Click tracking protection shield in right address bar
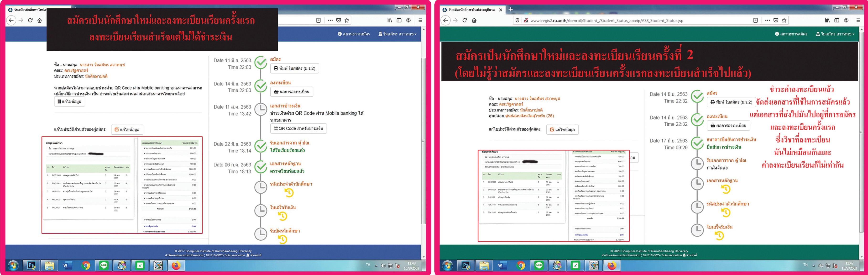 tap(518, 21)
